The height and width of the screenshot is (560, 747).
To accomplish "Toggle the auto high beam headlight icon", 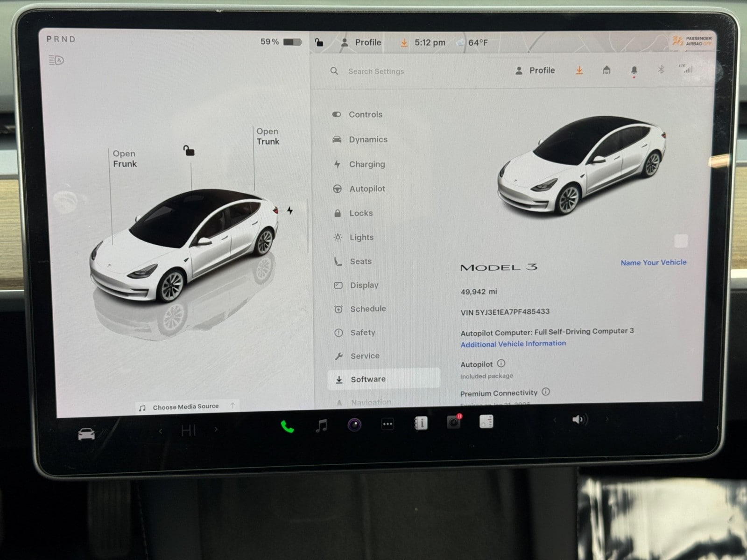I will (x=56, y=60).
